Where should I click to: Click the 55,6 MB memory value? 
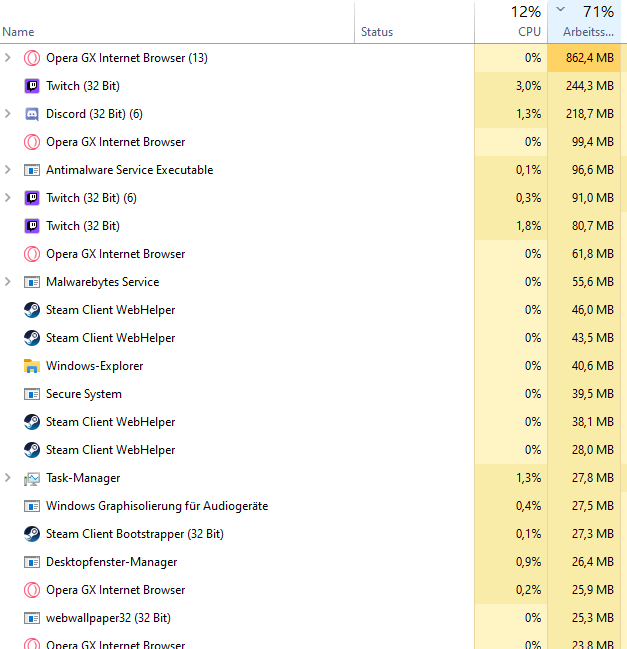click(593, 282)
